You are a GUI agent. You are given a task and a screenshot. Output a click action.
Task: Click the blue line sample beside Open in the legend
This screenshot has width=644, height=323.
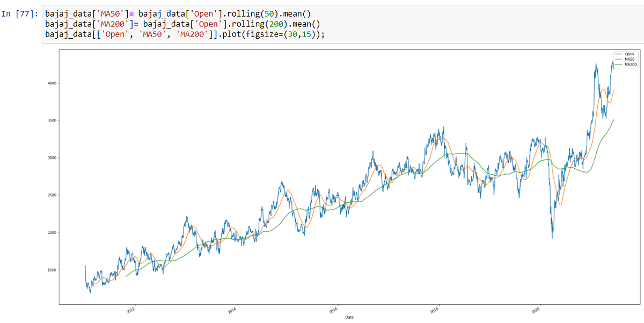618,54
